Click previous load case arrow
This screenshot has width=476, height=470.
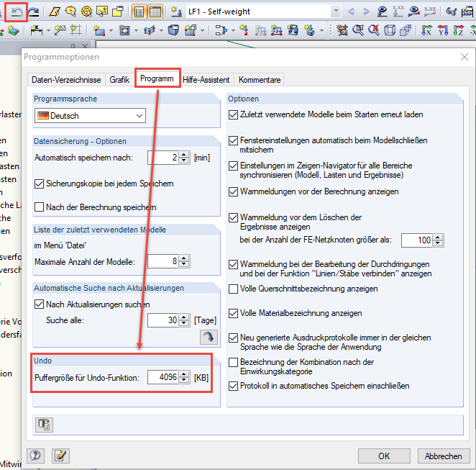click(351, 12)
